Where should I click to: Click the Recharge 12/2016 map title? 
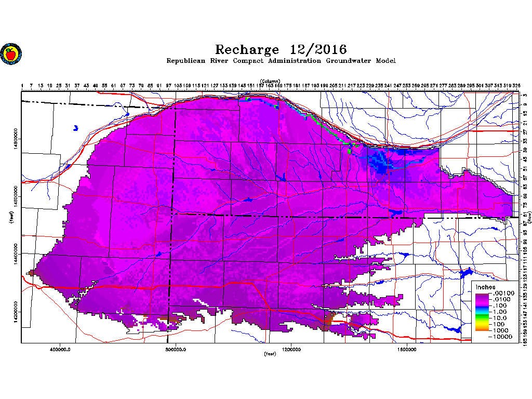point(281,50)
